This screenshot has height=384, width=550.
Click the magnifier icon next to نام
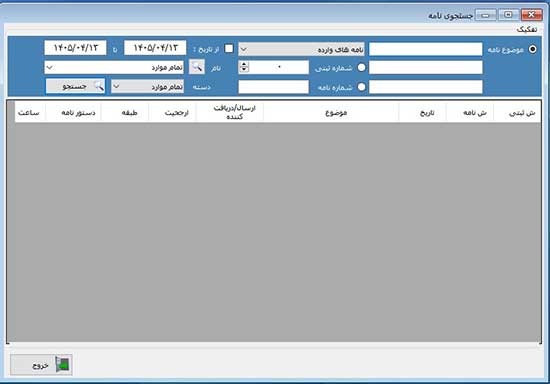[197, 67]
